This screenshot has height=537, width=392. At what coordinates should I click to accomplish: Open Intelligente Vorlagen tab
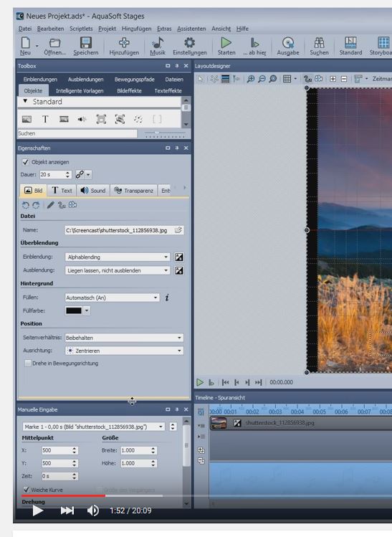tap(80, 91)
